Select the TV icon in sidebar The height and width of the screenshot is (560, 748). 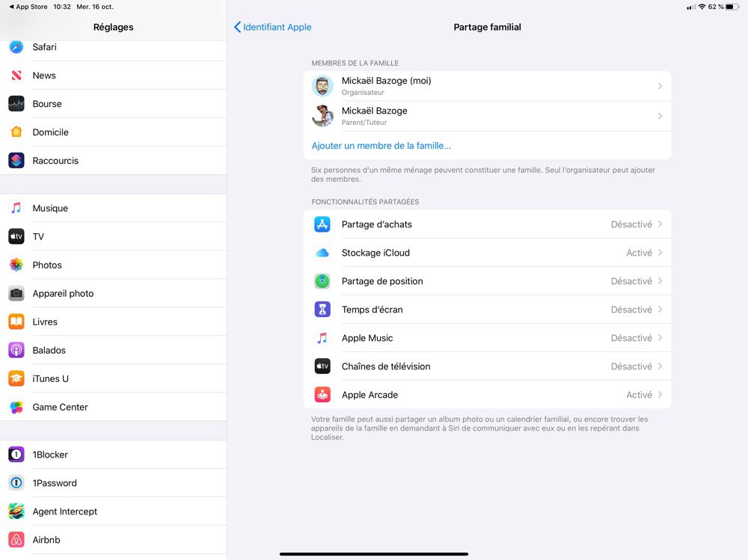click(16, 236)
